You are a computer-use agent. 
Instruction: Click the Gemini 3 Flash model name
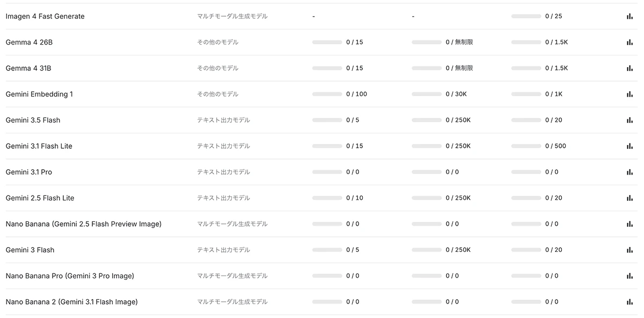30,250
